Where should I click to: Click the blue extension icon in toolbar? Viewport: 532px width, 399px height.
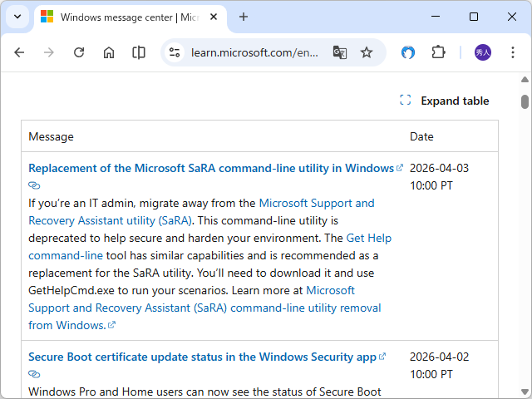pos(408,52)
